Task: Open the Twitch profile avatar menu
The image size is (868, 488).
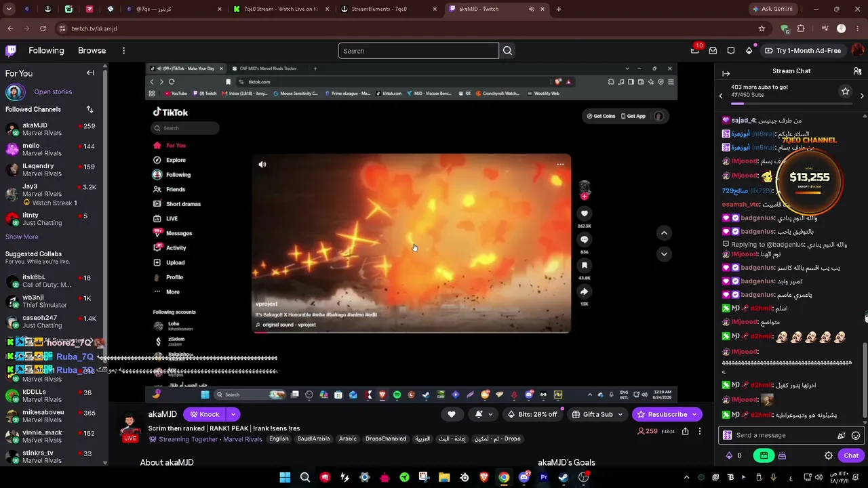Action: [x=858, y=50]
